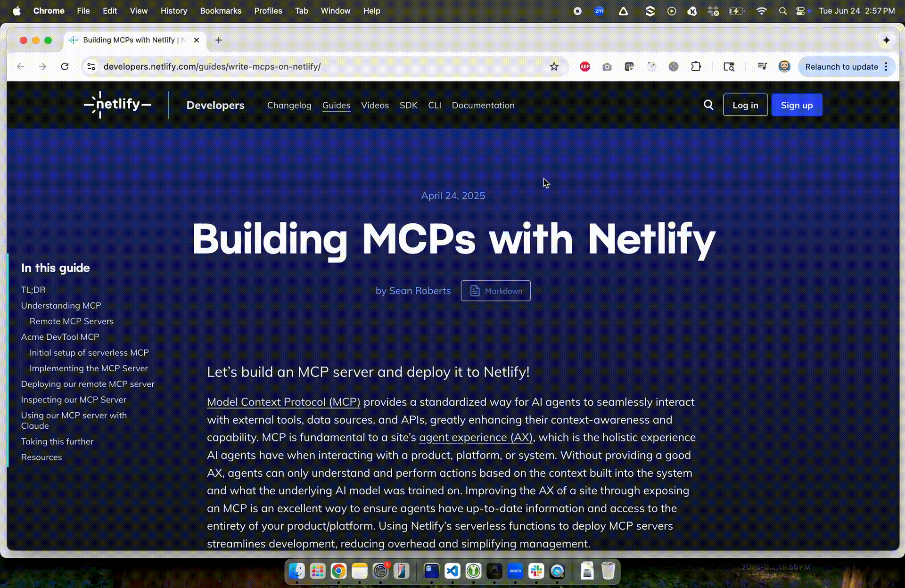
Task: Open Spotlight search in menu bar
Action: click(783, 11)
